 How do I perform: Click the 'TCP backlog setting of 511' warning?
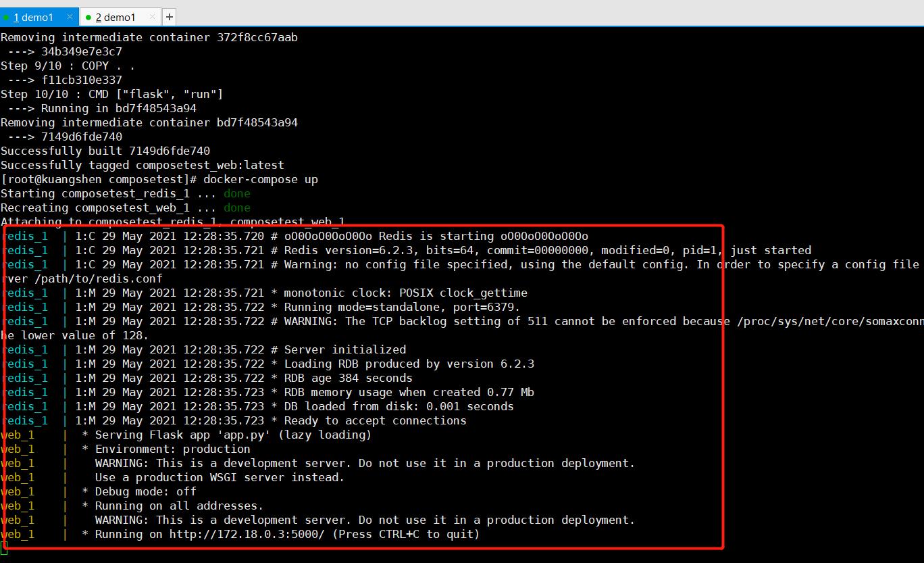462,322
